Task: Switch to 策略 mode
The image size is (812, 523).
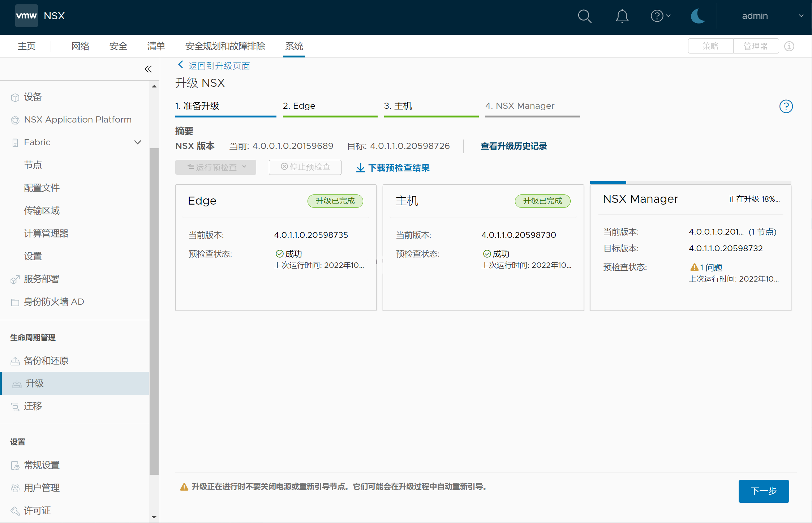Action: click(x=710, y=46)
